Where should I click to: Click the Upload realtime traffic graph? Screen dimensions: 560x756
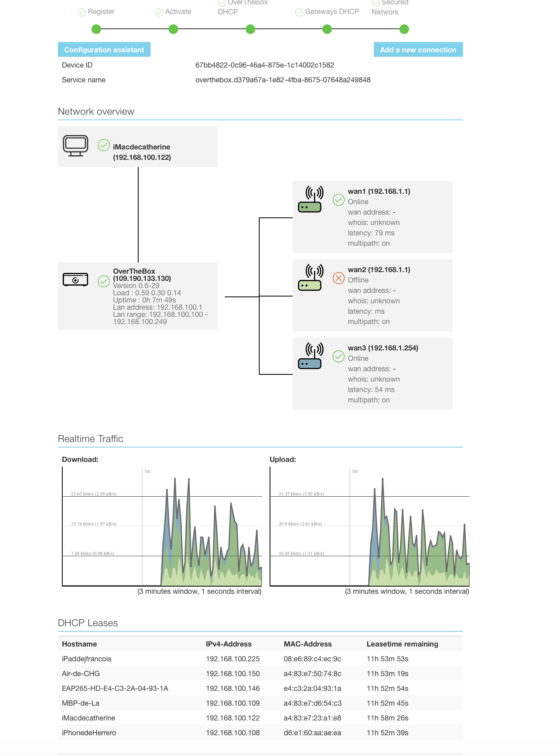click(370, 527)
